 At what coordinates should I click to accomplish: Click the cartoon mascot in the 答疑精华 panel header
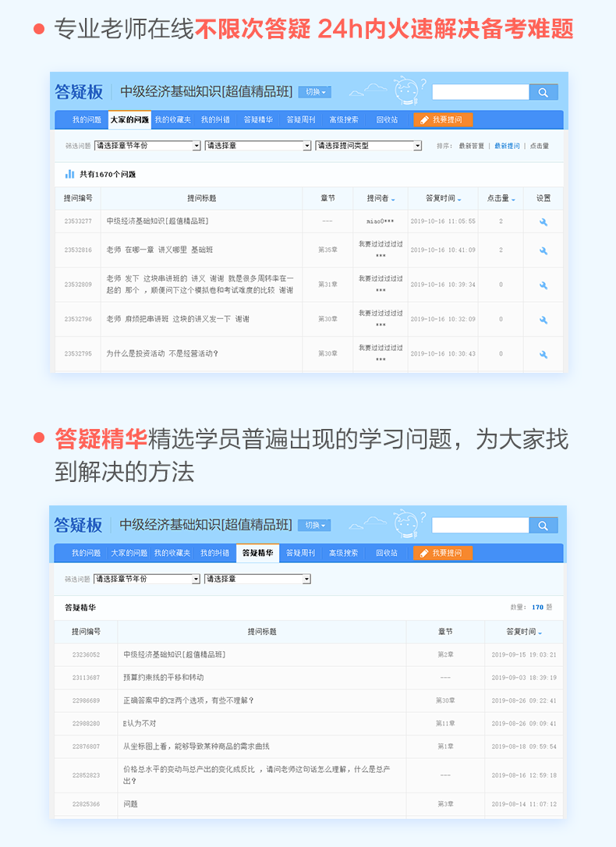click(x=406, y=522)
